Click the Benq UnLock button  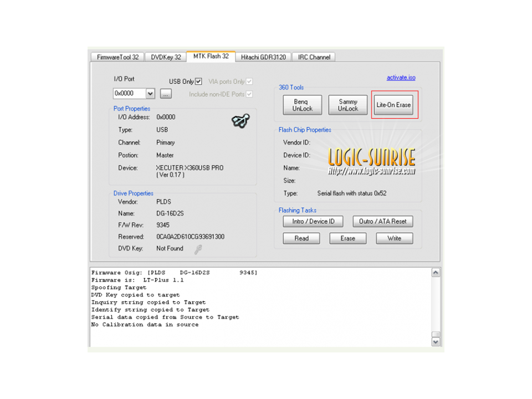(303, 105)
